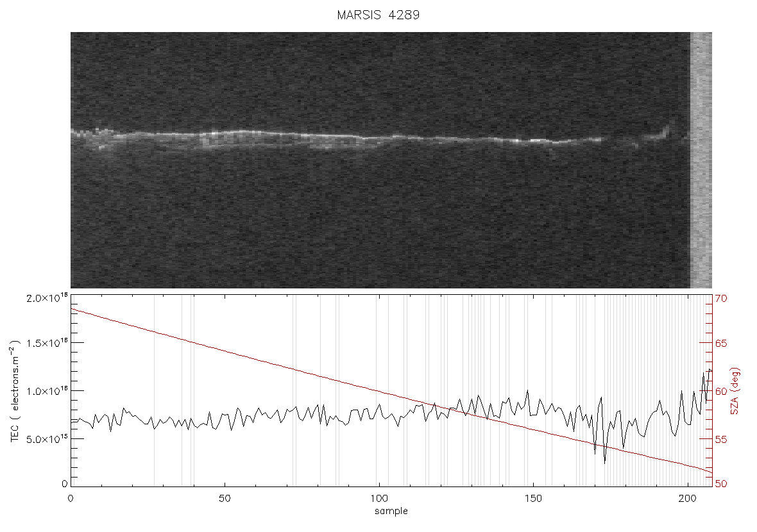
Task: Click left axis tick label "1.5×10¹⁶"
Action: pos(47,344)
